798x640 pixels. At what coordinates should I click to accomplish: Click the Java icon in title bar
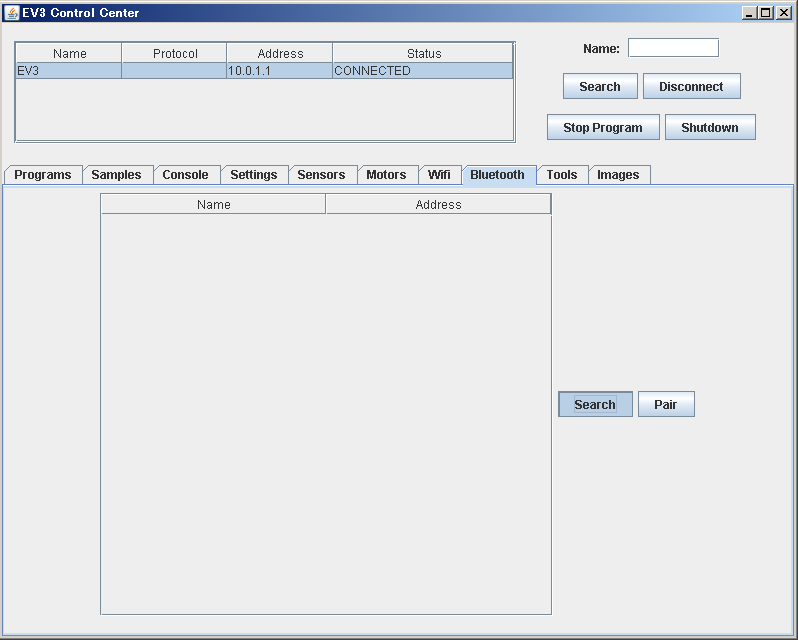(12, 13)
